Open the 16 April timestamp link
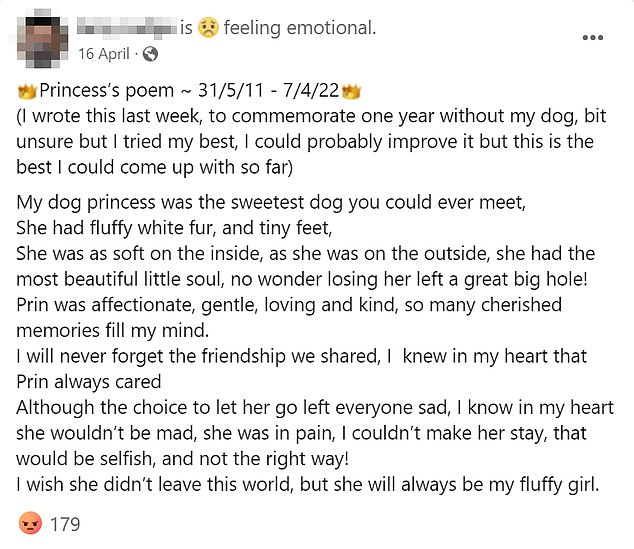 point(104,53)
